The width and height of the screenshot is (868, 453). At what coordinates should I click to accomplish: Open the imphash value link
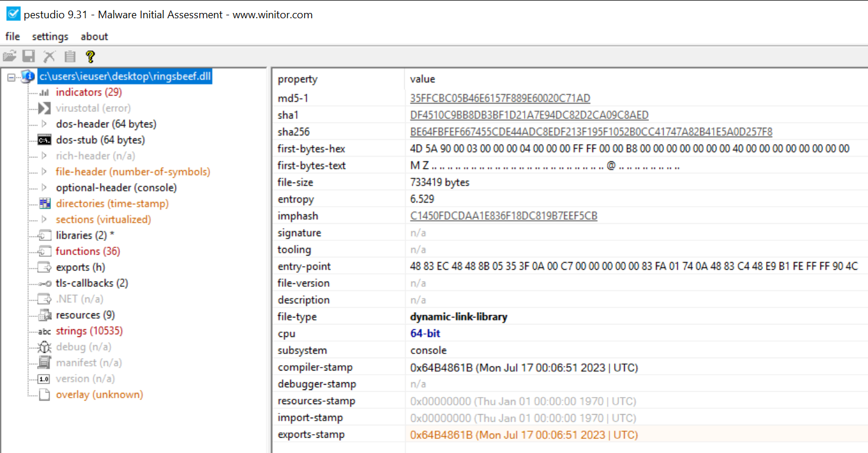[503, 216]
